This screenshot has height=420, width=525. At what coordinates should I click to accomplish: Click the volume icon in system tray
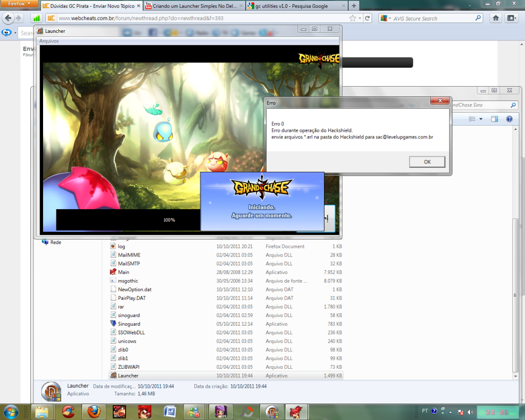coord(470,411)
